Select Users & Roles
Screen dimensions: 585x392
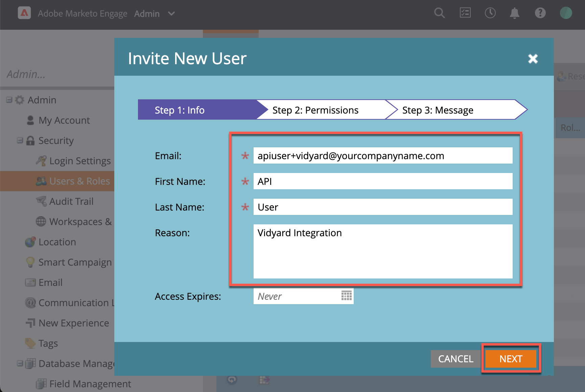point(80,181)
